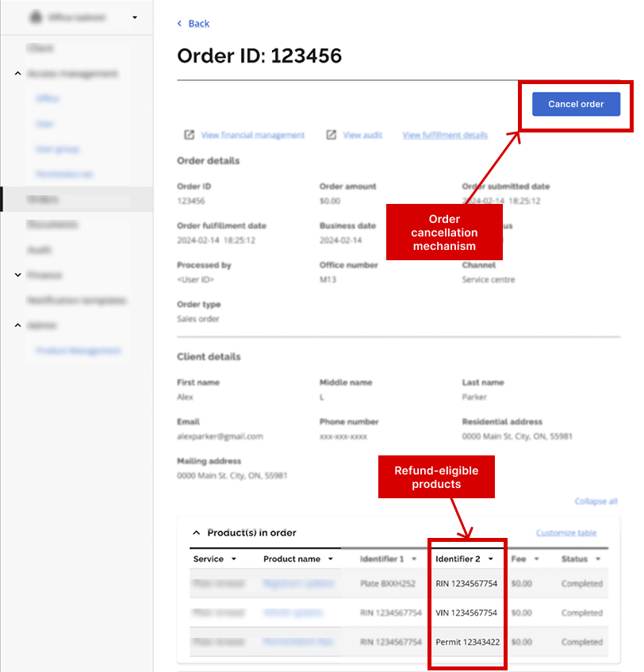The height and width of the screenshot is (672, 644).
Task: Click the '0000 Main St. City, ON, 55981' mailing address
Action: tap(232, 475)
